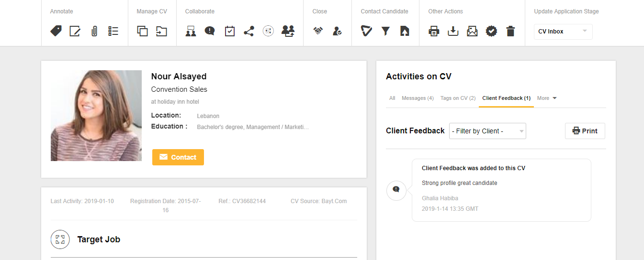Screen dimensions: 644x260
Task: Click the trash delete icon in Other Actions
Action: (x=511, y=32)
